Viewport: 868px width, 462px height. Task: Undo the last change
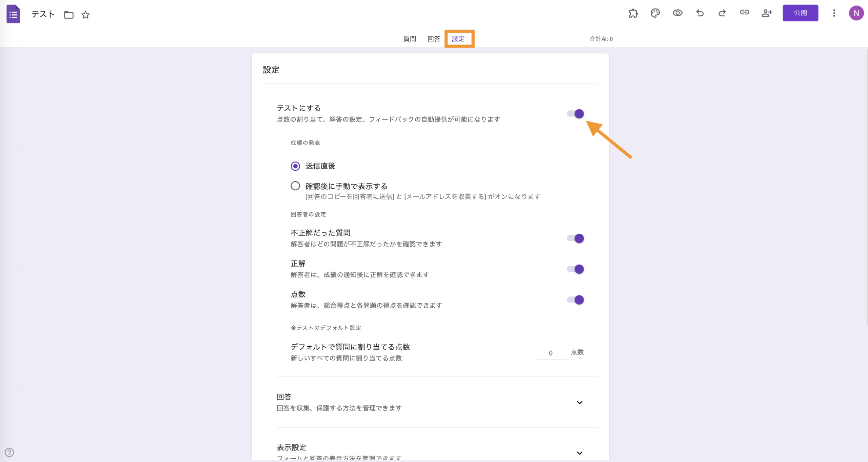(x=699, y=13)
